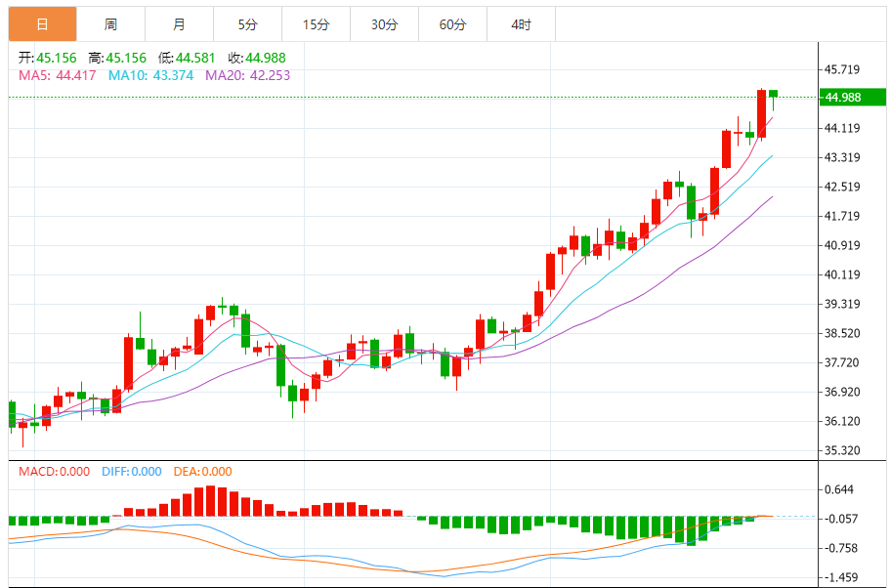This screenshot has width=891, height=588.
Task: Click the 40.919 price axis label
Action: click(x=842, y=245)
